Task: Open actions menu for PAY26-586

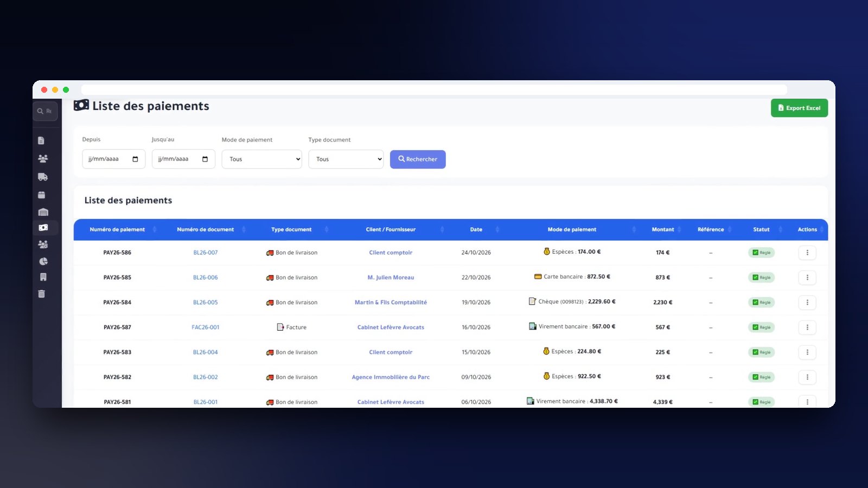Action: 807,253
